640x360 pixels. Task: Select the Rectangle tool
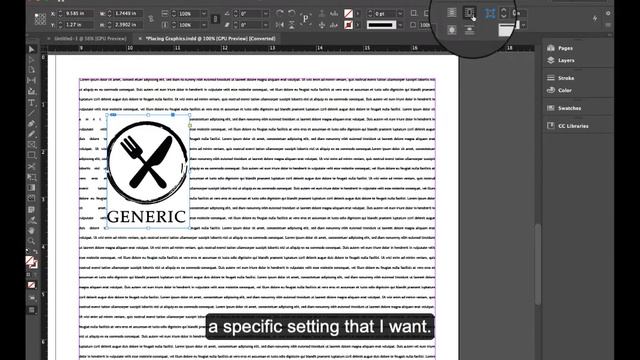(x=31, y=156)
